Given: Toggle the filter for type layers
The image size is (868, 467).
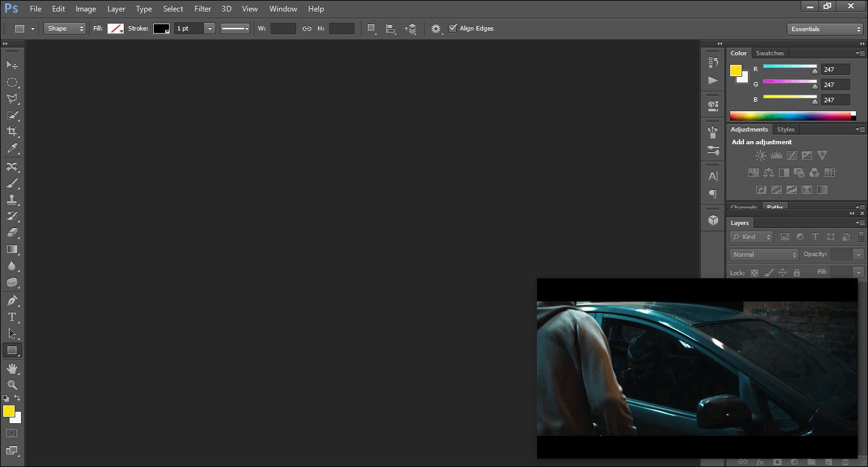Looking at the screenshot, I should (815, 237).
